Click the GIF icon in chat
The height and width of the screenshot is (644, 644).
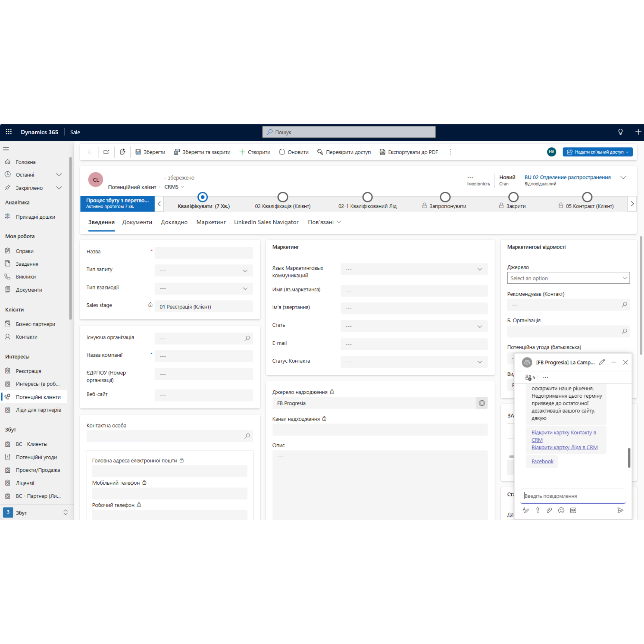(x=573, y=510)
